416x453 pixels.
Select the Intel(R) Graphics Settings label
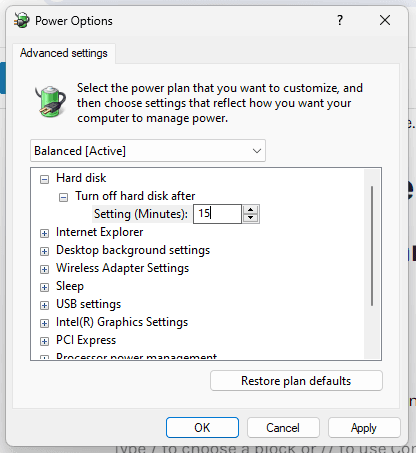122,322
